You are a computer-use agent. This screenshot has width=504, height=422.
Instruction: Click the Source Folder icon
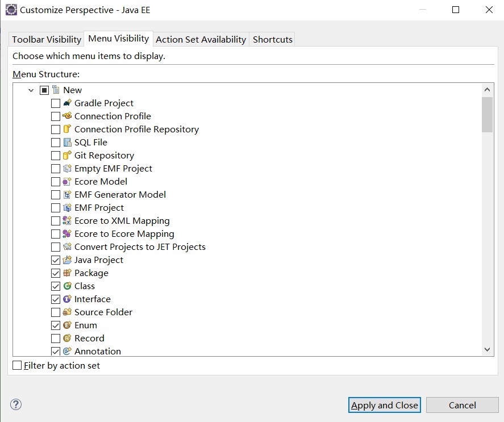pos(67,312)
